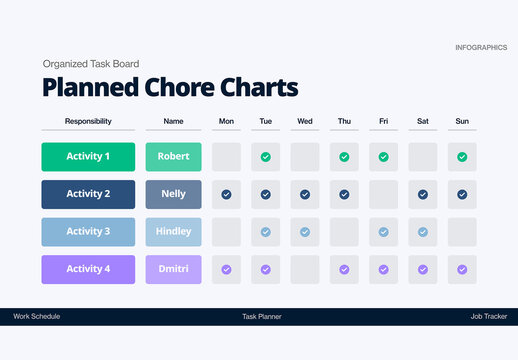Click Robert's green Thursday checkmark
The image size is (518, 360).
click(x=344, y=157)
